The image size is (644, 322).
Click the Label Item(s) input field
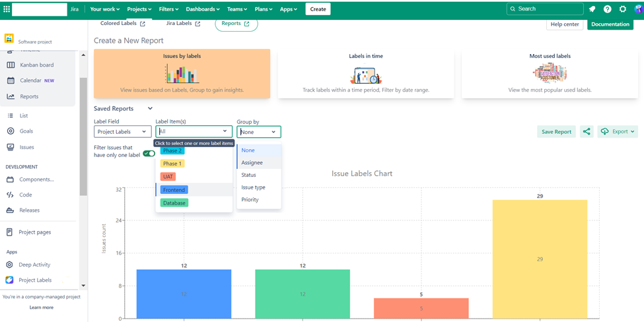pyautogui.click(x=194, y=132)
